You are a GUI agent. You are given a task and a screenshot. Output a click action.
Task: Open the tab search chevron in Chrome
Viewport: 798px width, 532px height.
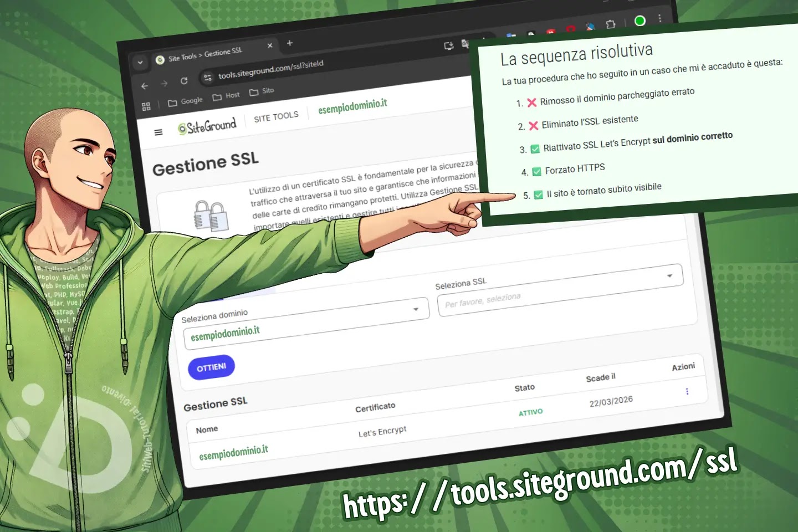coord(140,63)
